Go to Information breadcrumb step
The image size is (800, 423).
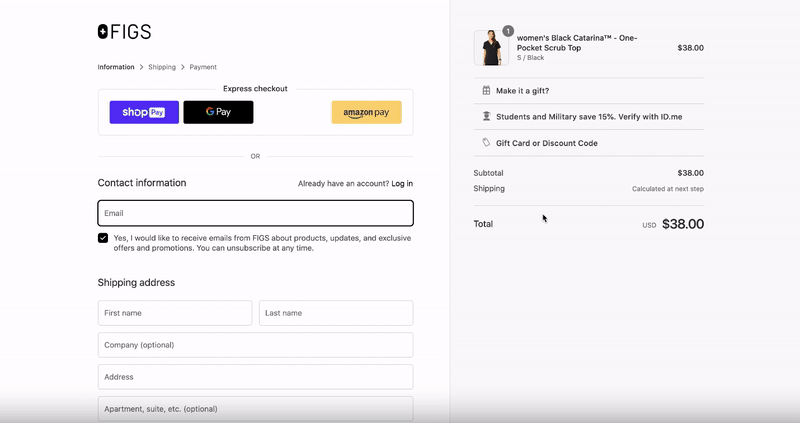116,67
